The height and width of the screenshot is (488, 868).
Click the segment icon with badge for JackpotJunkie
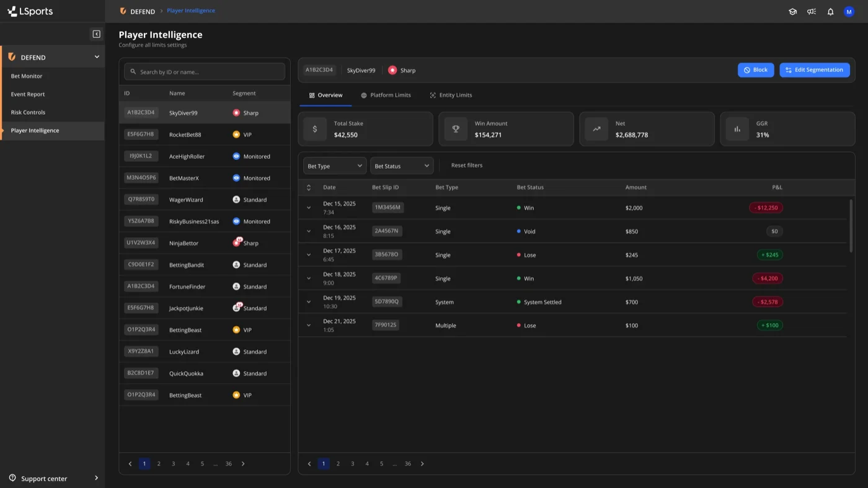pos(237,308)
